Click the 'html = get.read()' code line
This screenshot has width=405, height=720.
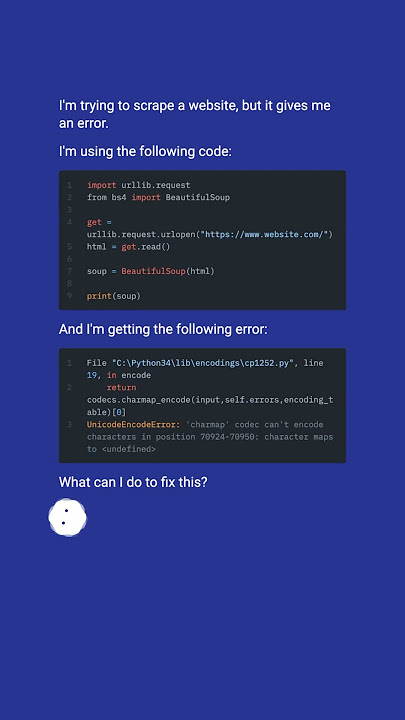(129, 247)
